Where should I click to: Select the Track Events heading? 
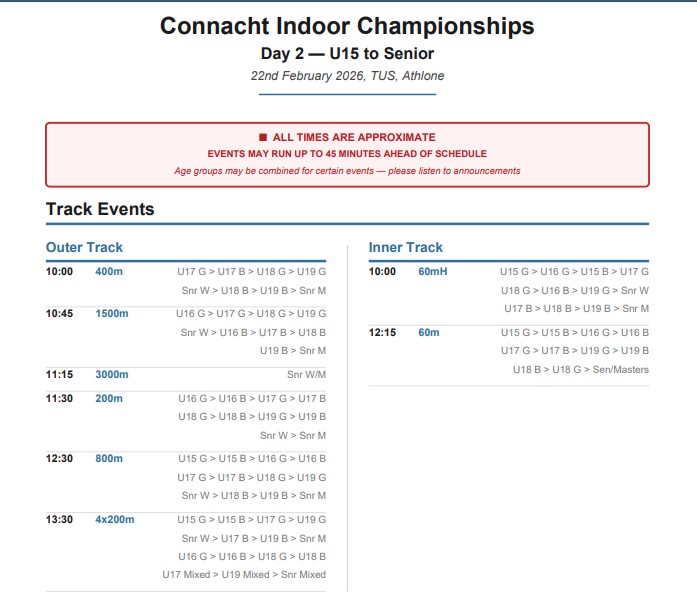coord(100,209)
